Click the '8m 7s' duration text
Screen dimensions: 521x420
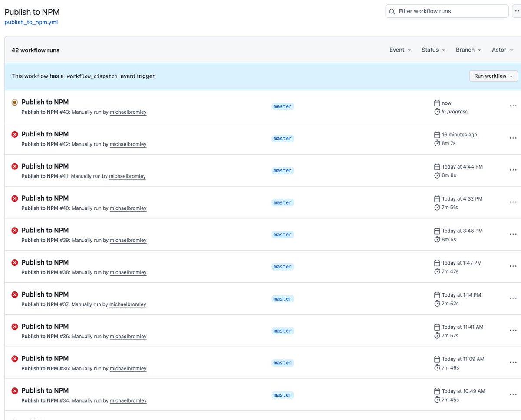click(448, 143)
